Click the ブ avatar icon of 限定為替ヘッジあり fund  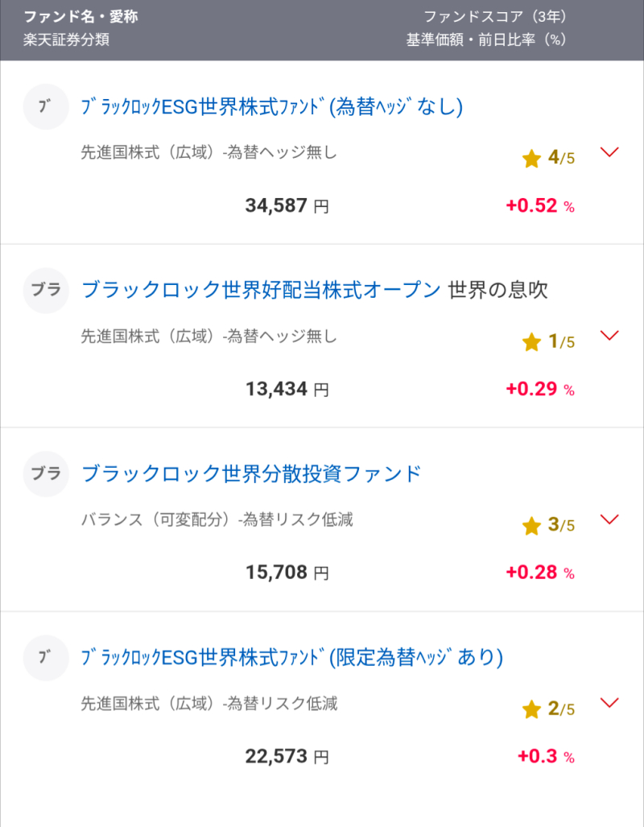click(x=46, y=658)
